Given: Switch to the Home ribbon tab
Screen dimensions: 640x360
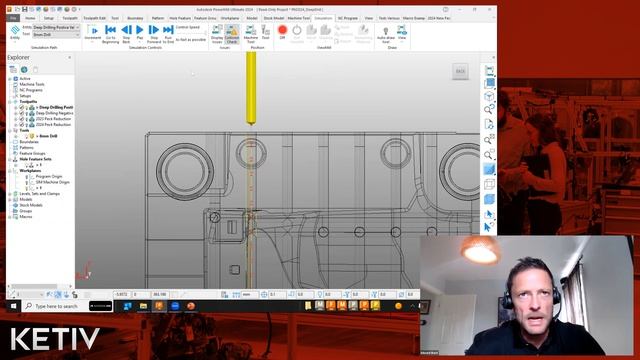Looking at the screenshot, I should click(30, 18).
